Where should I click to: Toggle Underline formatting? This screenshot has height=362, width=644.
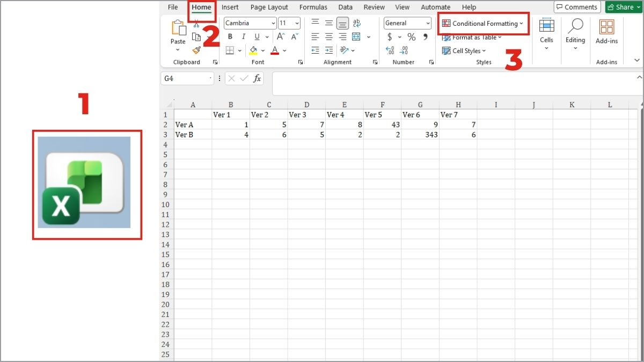click(x=257, y=37)
